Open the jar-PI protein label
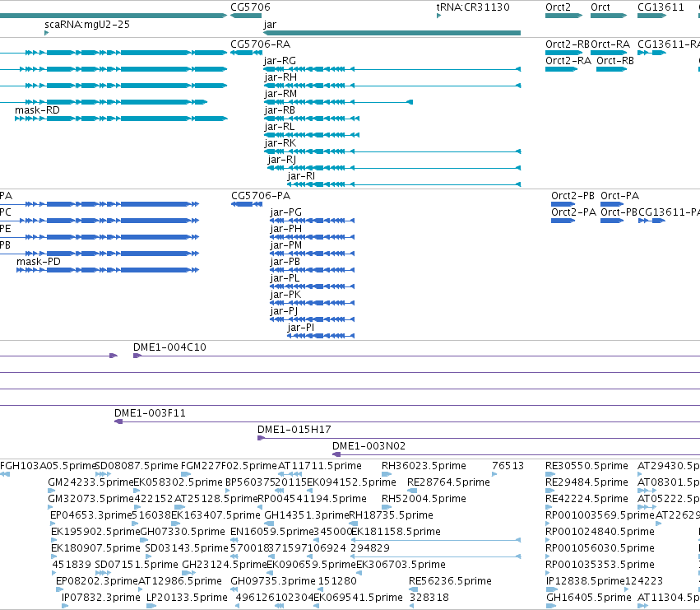 [301, 328]
